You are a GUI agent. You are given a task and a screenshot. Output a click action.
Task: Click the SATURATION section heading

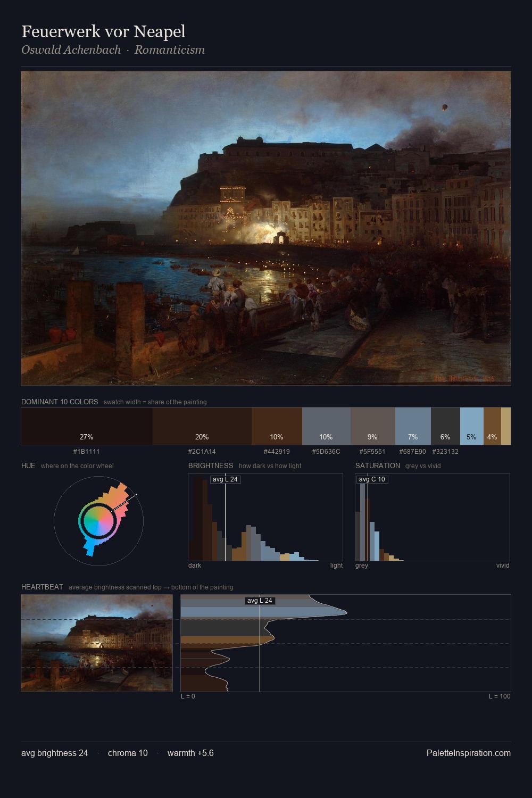(378, 466)
